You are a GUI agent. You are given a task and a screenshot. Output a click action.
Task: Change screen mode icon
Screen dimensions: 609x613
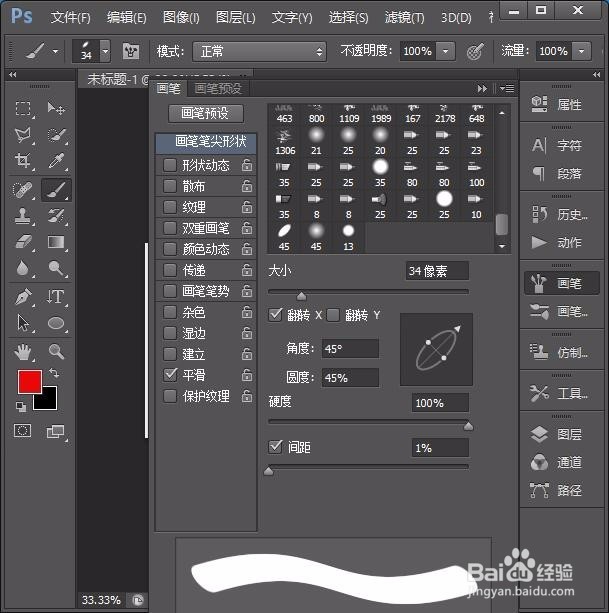click(x=56, y=432)
